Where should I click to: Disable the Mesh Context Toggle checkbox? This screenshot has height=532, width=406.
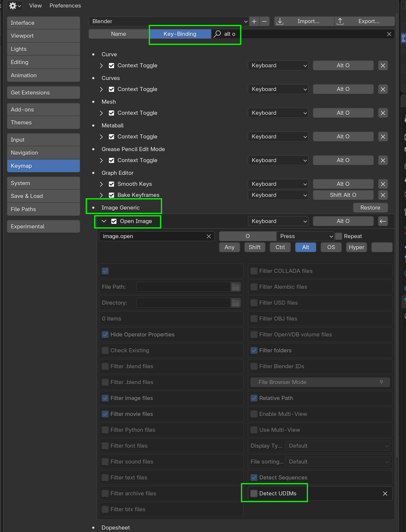112,113
